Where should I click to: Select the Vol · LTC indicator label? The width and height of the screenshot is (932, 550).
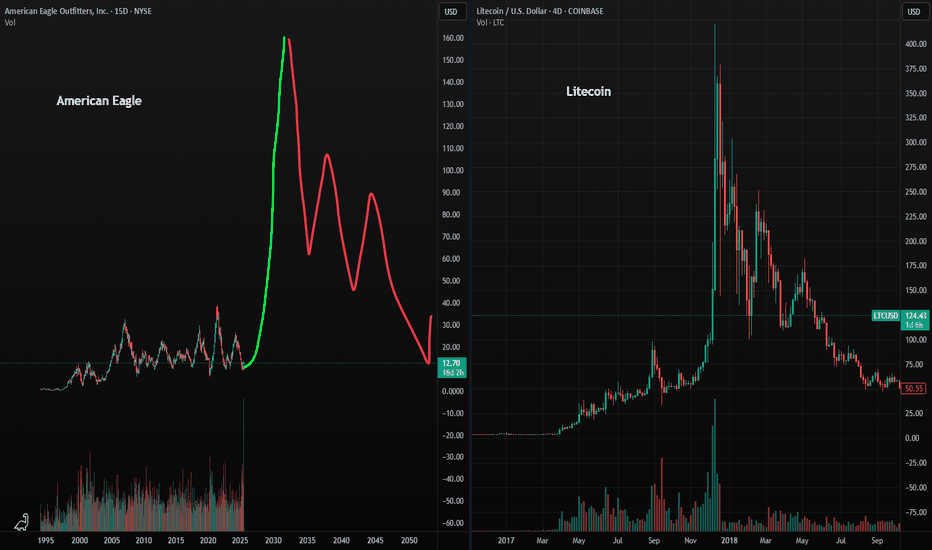click(x=490, y=23)
